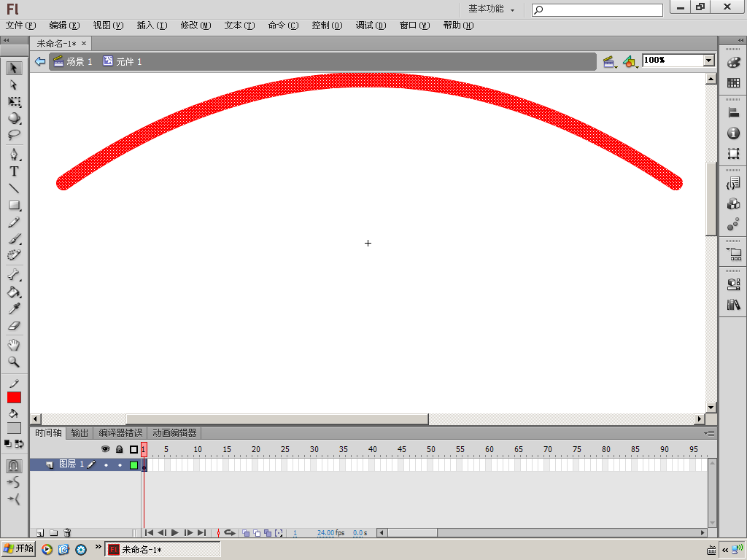Toggle Loop playback button
Screen dimensions: 747x560
click(230, 533)
